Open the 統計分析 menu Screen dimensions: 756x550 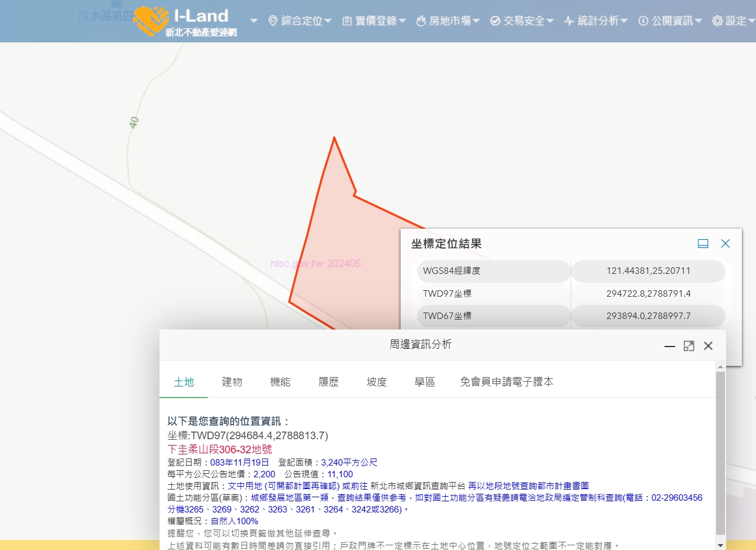coord(596,21)
